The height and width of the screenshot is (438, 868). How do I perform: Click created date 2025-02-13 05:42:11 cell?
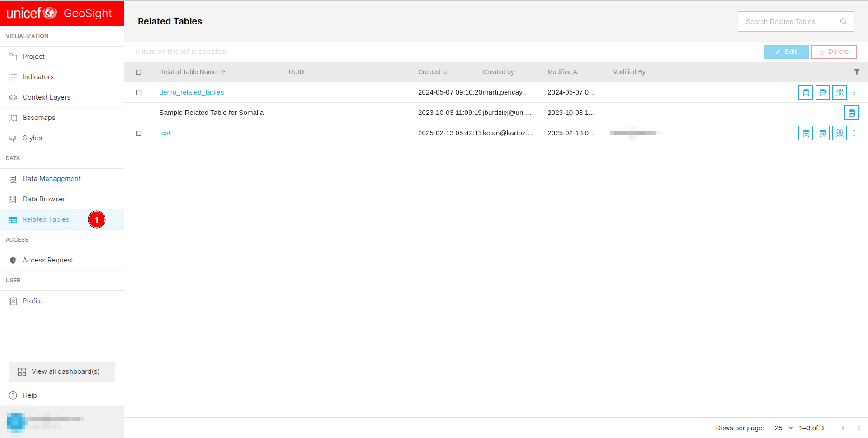[x=450, y=133]
